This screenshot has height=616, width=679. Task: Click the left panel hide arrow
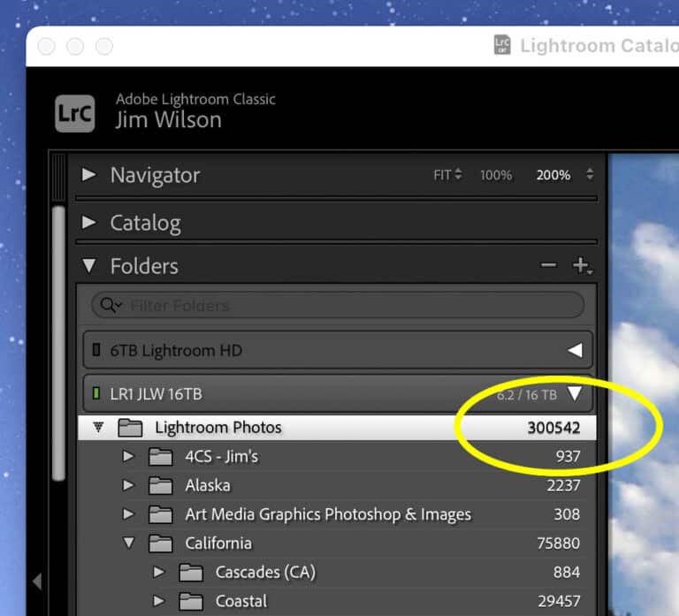tap(37, 581)
